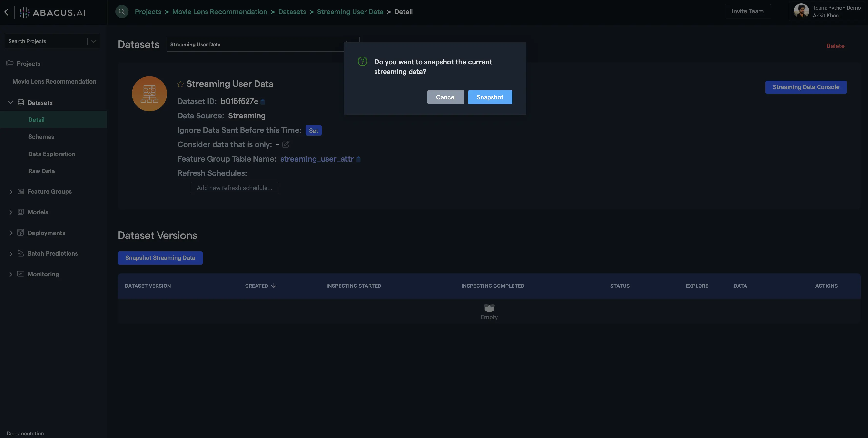Open the Search Projects dropdown

point(93,41)
